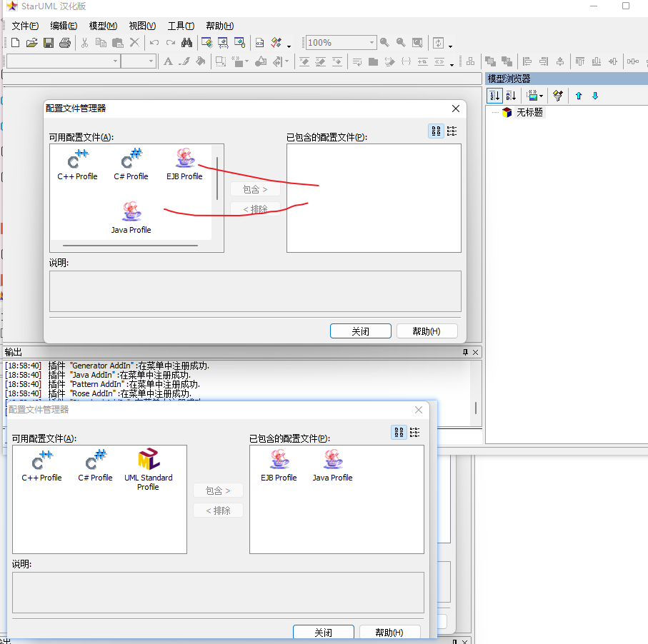This screenshot has width=648, height=644.
Task: Click the Zoom Out magnifier icon
Action: click(x=401, y=43)
